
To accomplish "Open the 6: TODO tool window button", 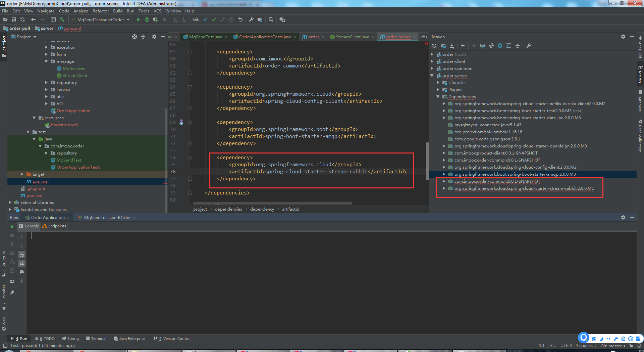I will [45, 339].
